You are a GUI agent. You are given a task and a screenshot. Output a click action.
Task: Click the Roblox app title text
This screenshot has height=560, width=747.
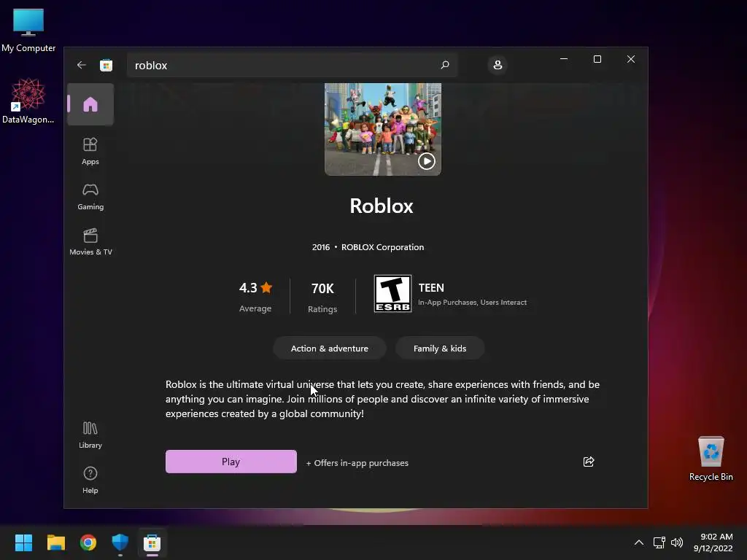pos(381,206)
